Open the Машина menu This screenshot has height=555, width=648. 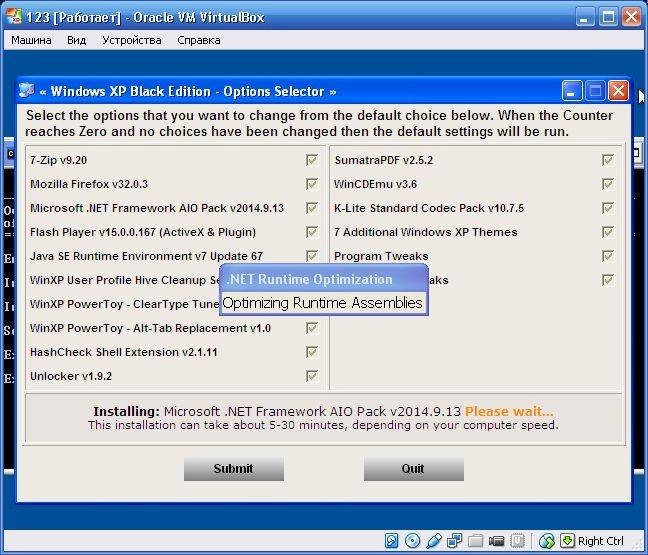[x=31, y=40]
